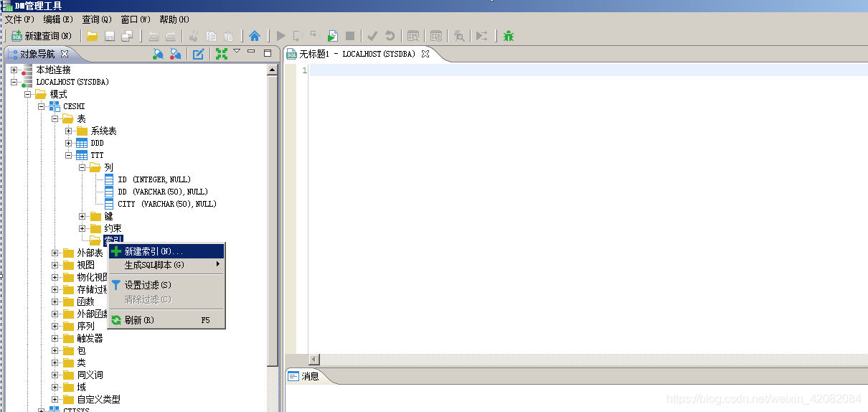Image resolution: width=868 pixels, height=412 pixels.
Task: Select the DD (VARCHAR(50), NULL) column
Action: point(163,192)
